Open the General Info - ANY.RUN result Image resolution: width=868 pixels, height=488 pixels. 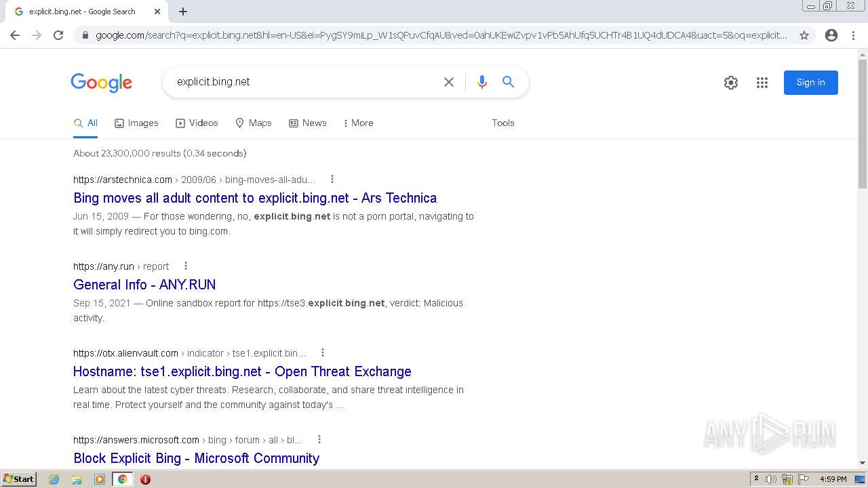(x=144, y=285)
